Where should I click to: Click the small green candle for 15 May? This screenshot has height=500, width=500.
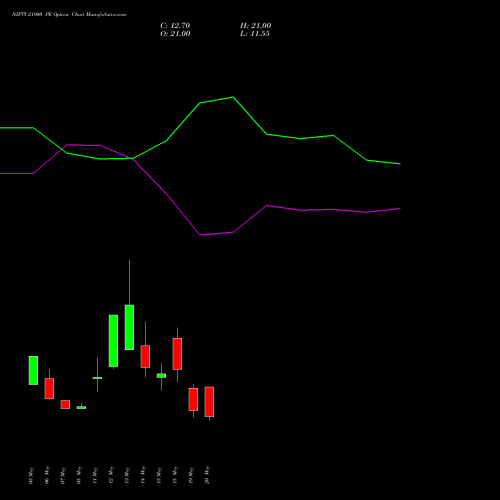pos(161,375)
